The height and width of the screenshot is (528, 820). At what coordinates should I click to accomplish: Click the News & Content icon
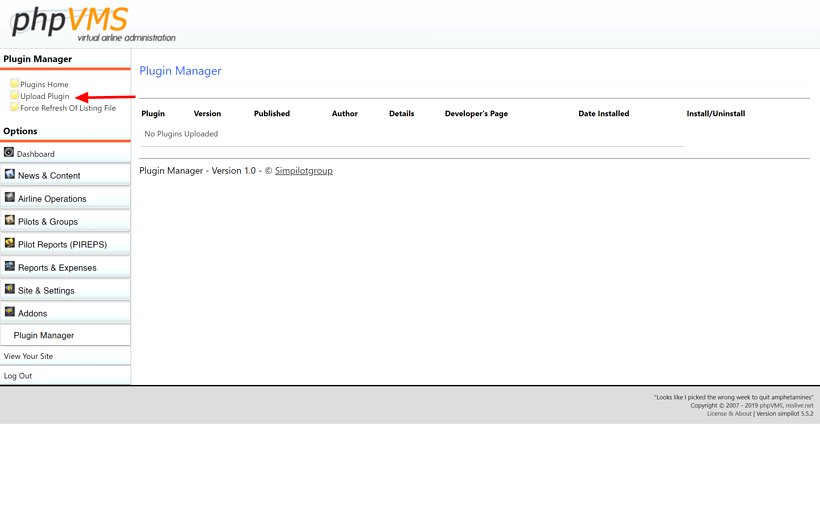[10, 174]
